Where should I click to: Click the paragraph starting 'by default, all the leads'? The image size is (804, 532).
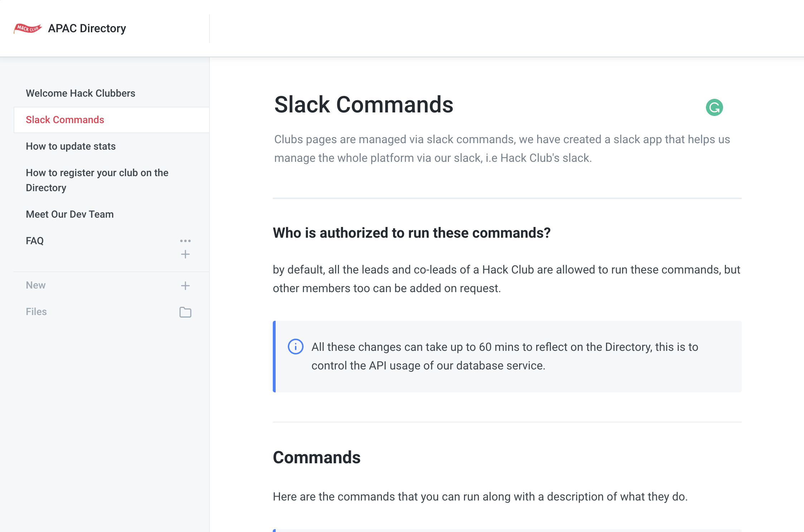(x=507, y=279)
